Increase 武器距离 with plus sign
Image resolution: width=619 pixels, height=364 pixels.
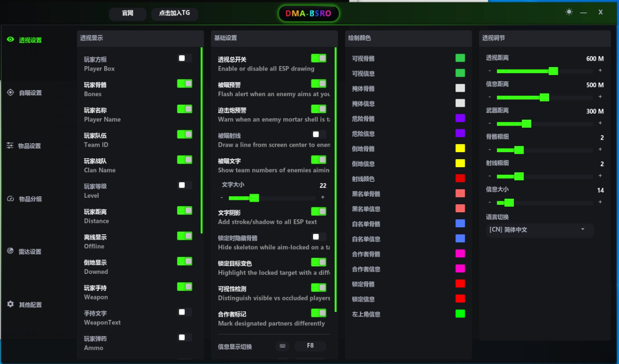[600, 123]
